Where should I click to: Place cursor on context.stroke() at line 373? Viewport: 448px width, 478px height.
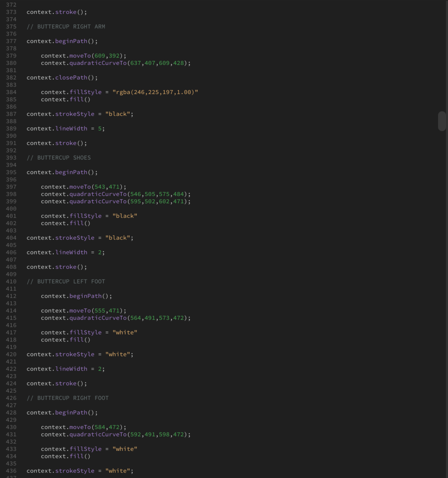coord(57,12)
